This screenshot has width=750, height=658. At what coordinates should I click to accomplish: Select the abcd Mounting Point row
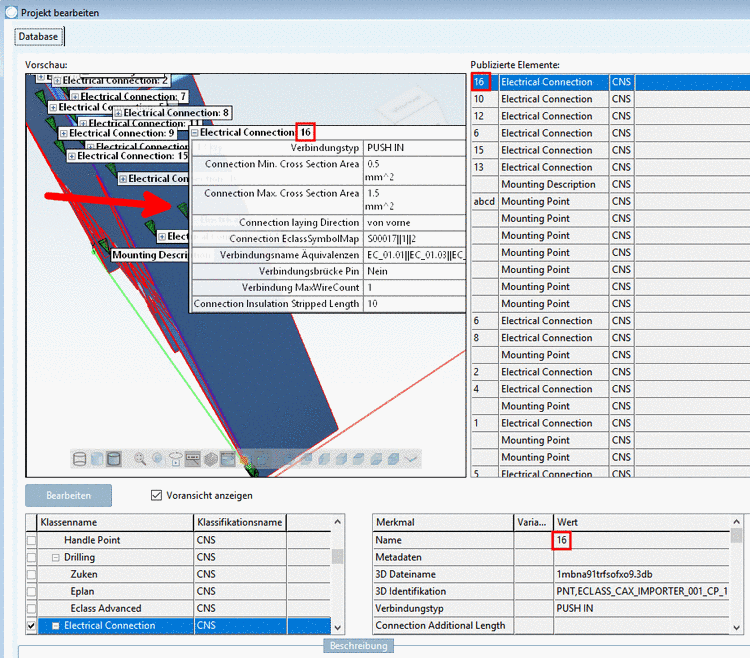(x=610, y=201)
